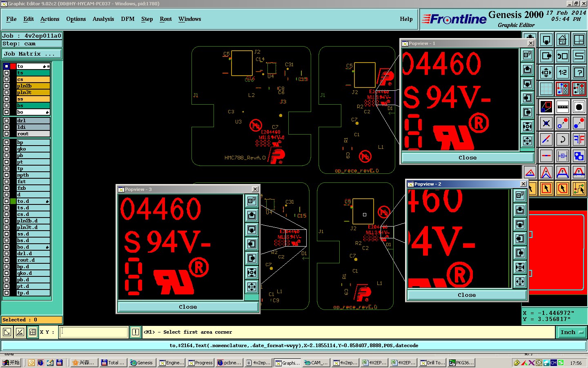
Task: Click the blue overlapping shapes icon
Action: tap(579, 156)
